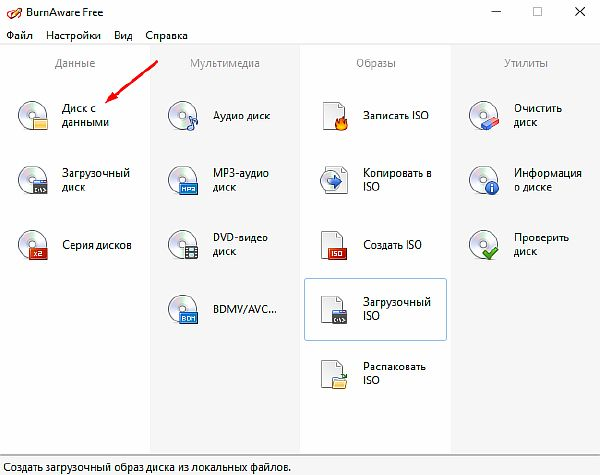Open the Аудио диск music note icon
The image size is (600, 475).
pos(183,116)
